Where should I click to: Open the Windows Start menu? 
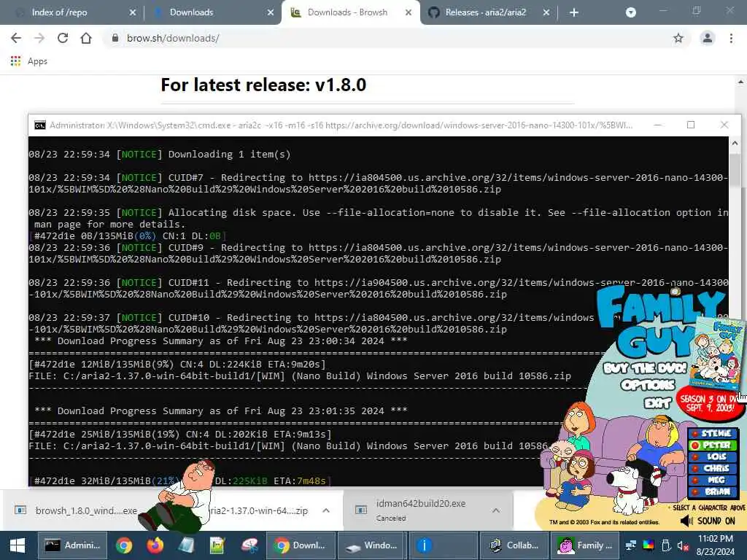(18, 545)
